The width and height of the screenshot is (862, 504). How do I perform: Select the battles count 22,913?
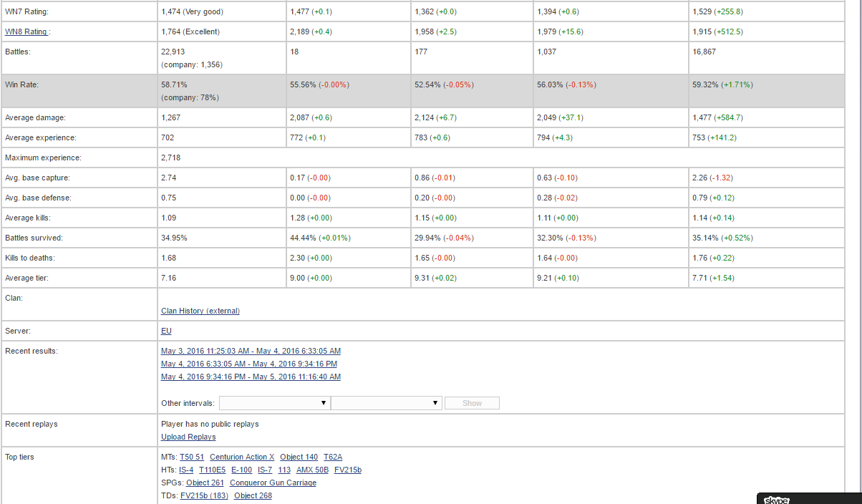coord(173,52)
